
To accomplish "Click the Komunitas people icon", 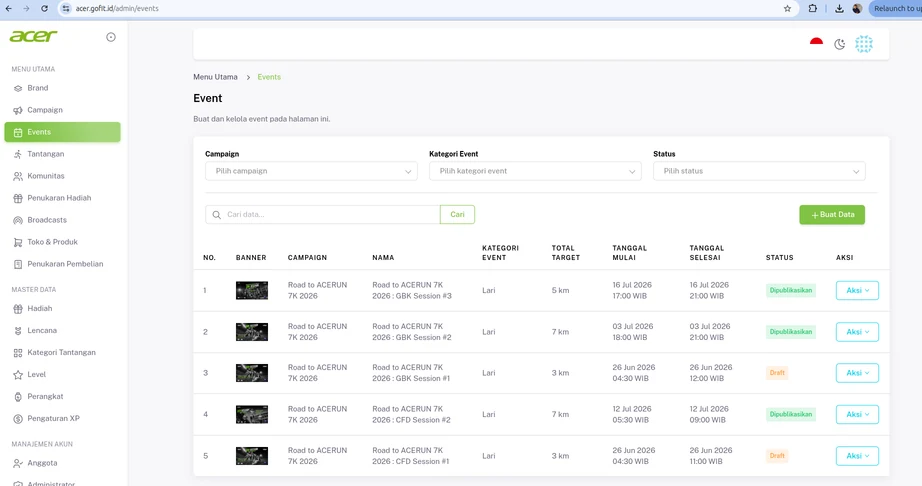I will point(18,176).
